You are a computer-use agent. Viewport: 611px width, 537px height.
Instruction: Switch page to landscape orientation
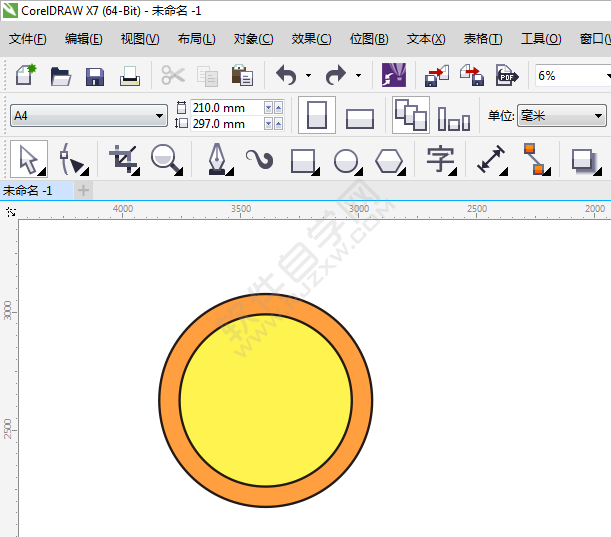tap(360, 117)
